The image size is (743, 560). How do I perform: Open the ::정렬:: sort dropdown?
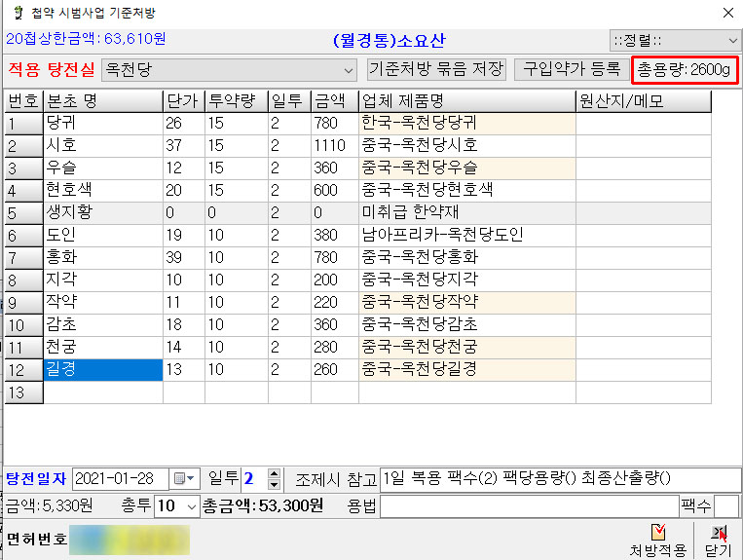[x=731, y=40]
